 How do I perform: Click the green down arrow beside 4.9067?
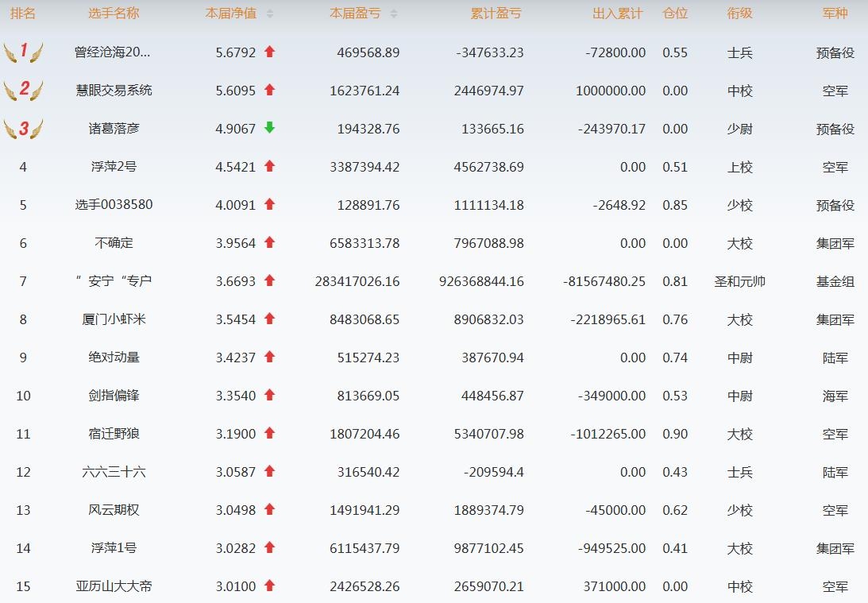[269, 128]
